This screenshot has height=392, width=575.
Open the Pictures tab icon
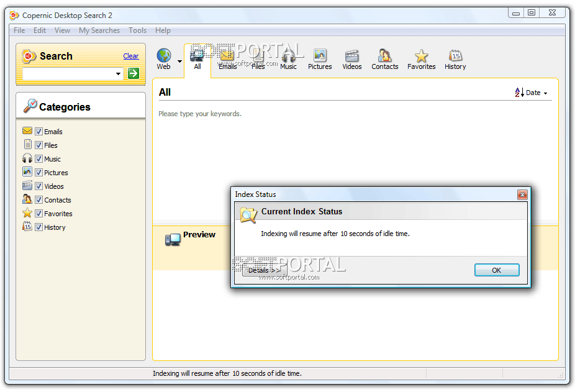[x=320, y=55]
